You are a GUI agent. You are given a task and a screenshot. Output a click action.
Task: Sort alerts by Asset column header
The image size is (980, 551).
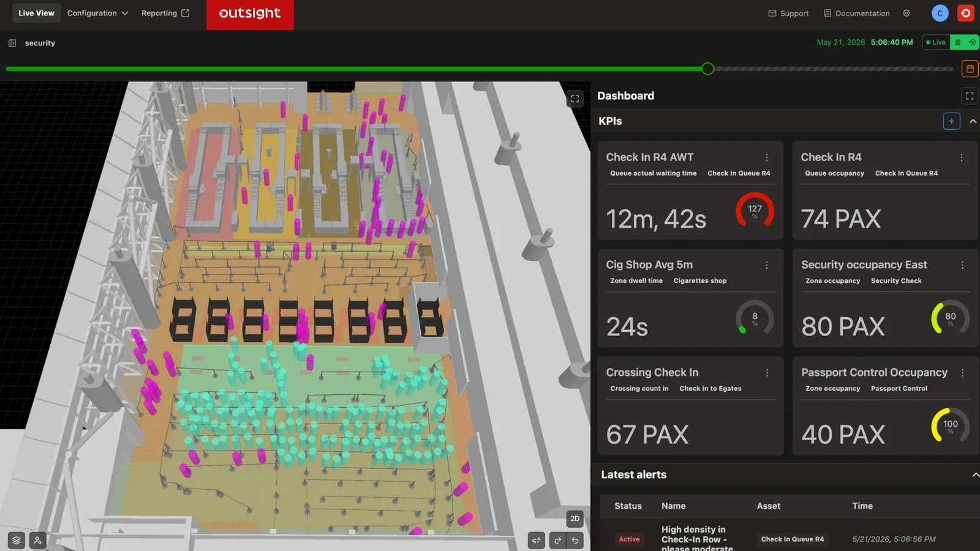(x=769, y=506)
